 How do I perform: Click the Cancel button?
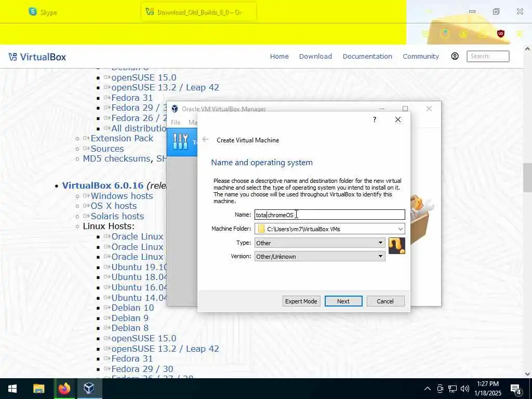coord(385,301)
